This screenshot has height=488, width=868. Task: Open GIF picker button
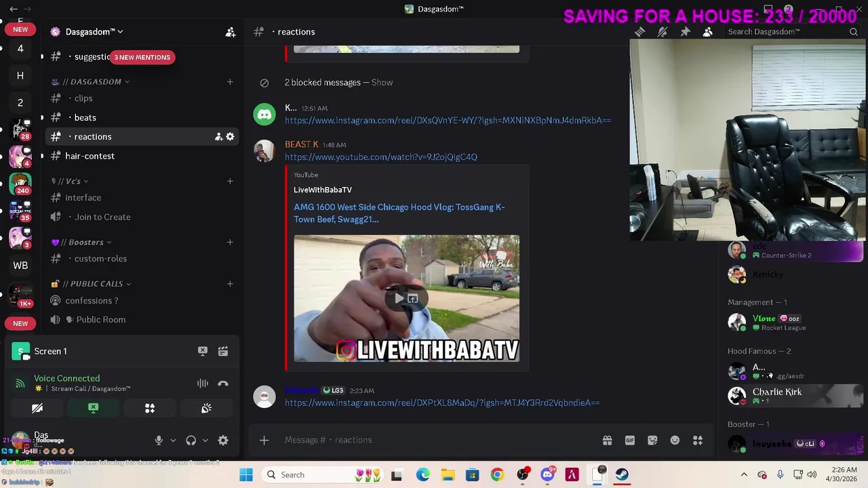630,441
